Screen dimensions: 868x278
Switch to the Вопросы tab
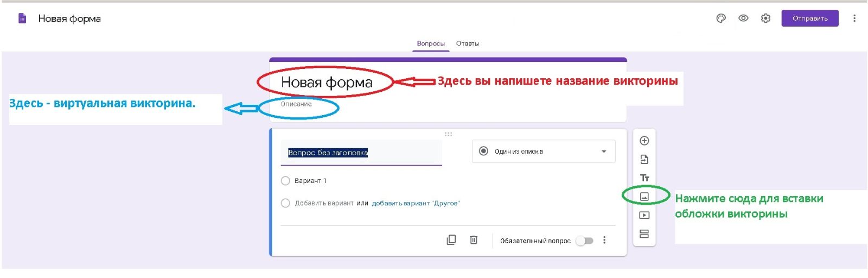click(x=431, y=43)
